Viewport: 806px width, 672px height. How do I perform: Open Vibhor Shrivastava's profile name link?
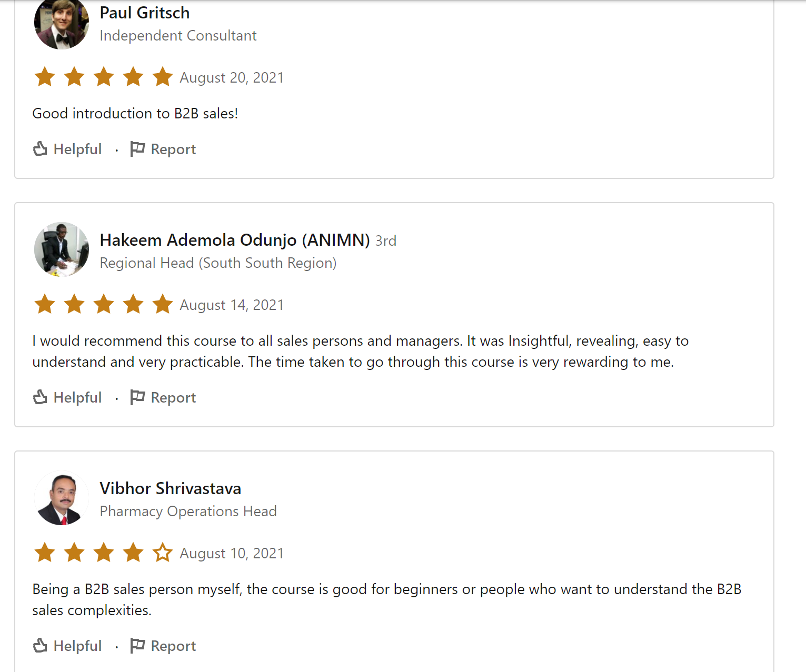(x=171, y=488)
